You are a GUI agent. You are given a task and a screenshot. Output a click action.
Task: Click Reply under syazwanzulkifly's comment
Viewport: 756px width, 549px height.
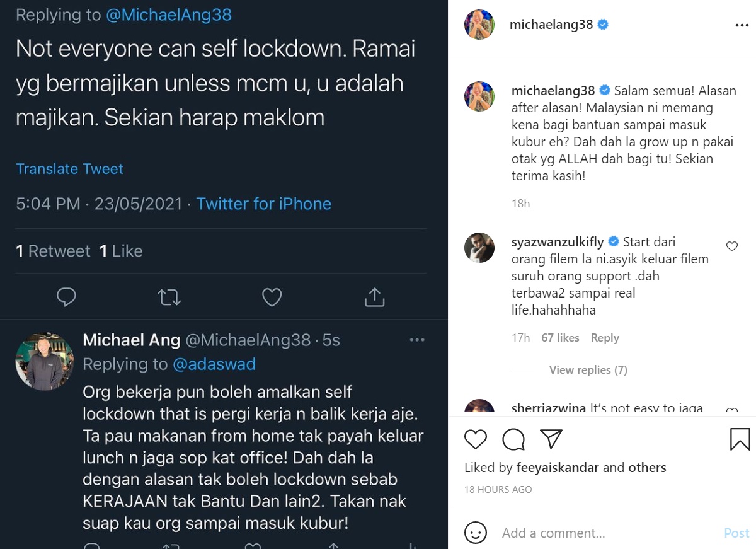coord(605,338)
